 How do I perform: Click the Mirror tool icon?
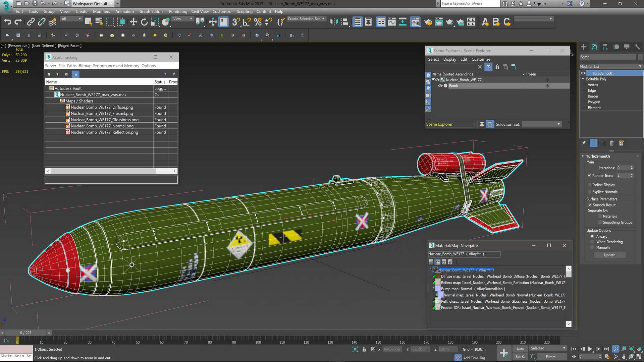[x=334, y=22]
